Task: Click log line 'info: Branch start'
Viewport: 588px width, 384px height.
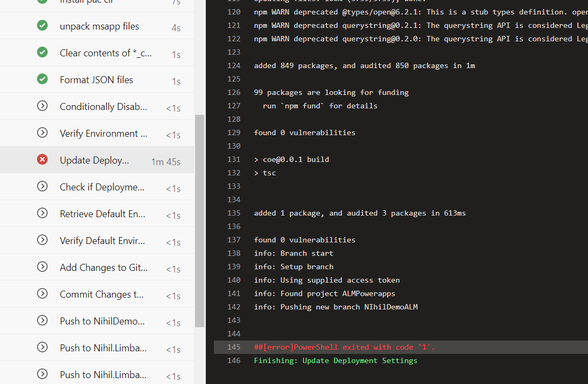Action: pyautogui.click(x=294, y=253)
